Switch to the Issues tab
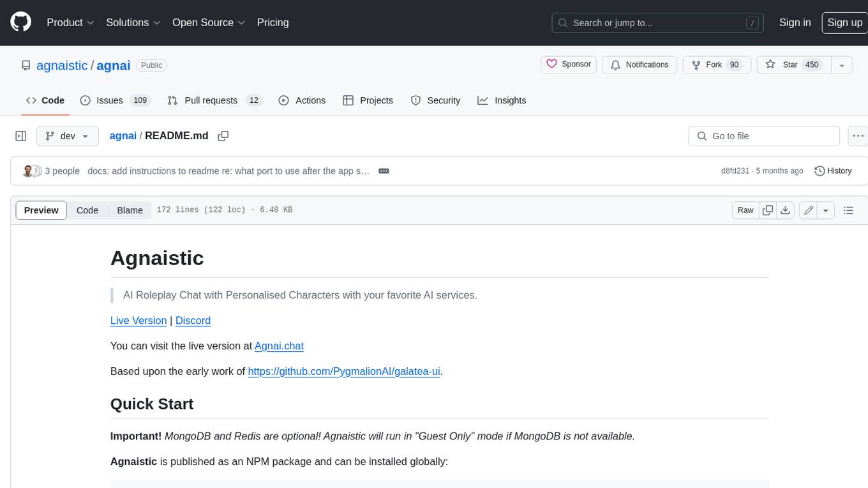Screen dimensions: 868x488 pyautogui.click(x=114, y=100)
